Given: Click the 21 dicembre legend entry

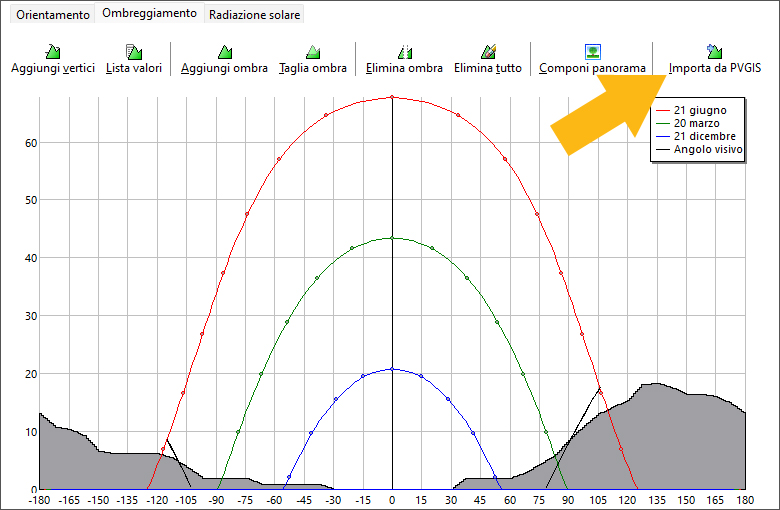Looking at the screenshot, I should [696, 136].
